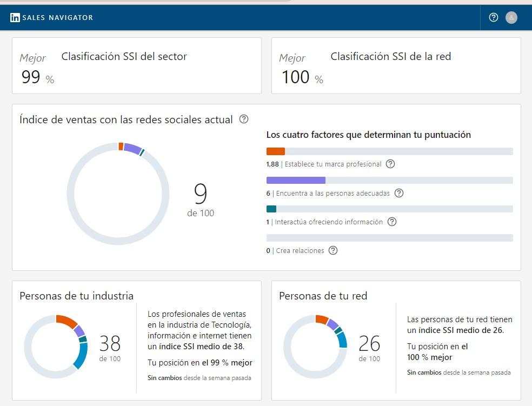Click the purple personas adecuadas progress bar
This screenshot has height=406, width=532.
coord(389,180)
